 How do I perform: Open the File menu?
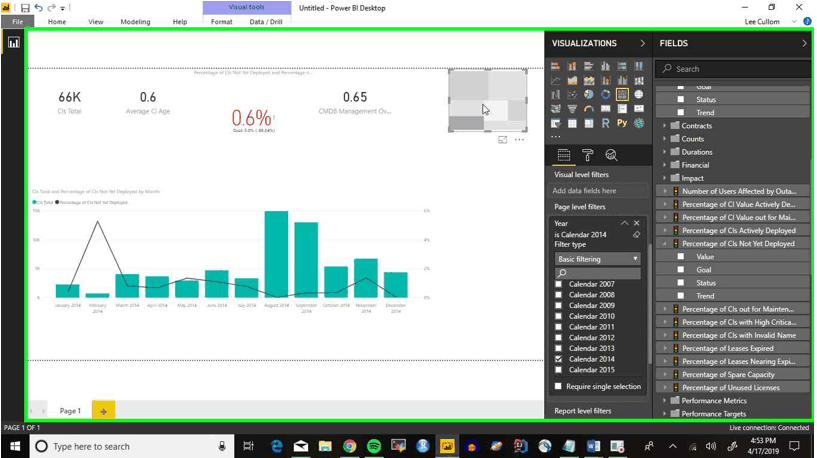(17, 22)
